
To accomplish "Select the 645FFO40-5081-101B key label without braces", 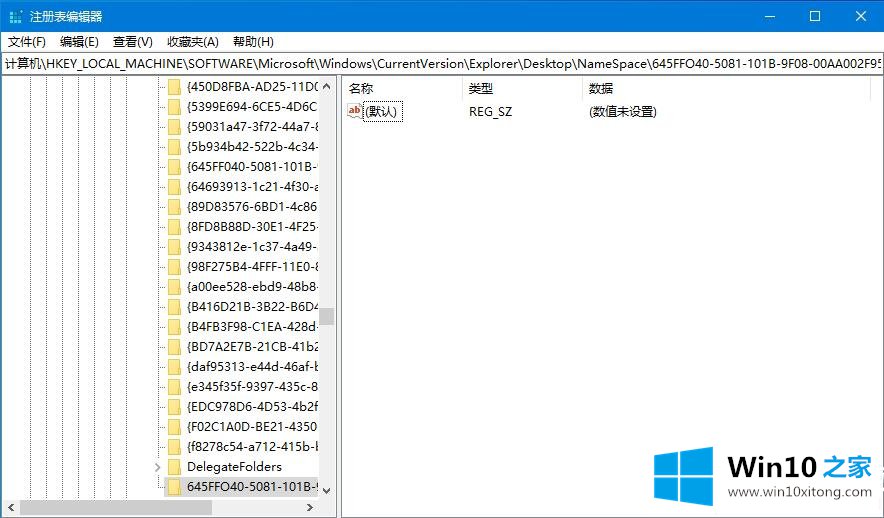I will 252,486.
